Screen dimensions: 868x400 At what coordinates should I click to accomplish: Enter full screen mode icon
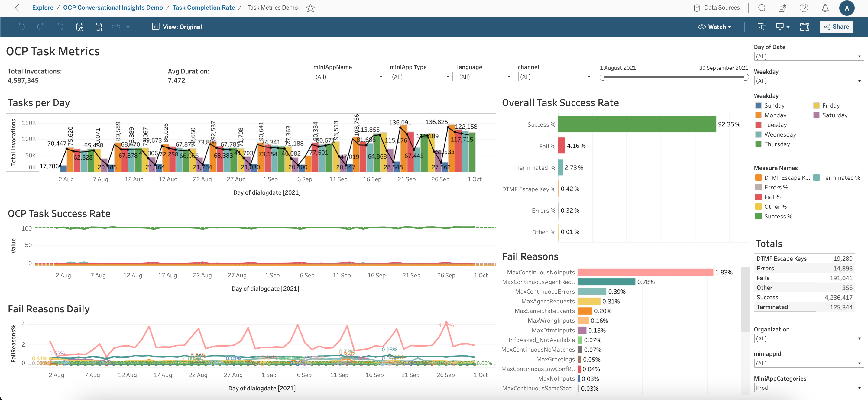point(804,27)
